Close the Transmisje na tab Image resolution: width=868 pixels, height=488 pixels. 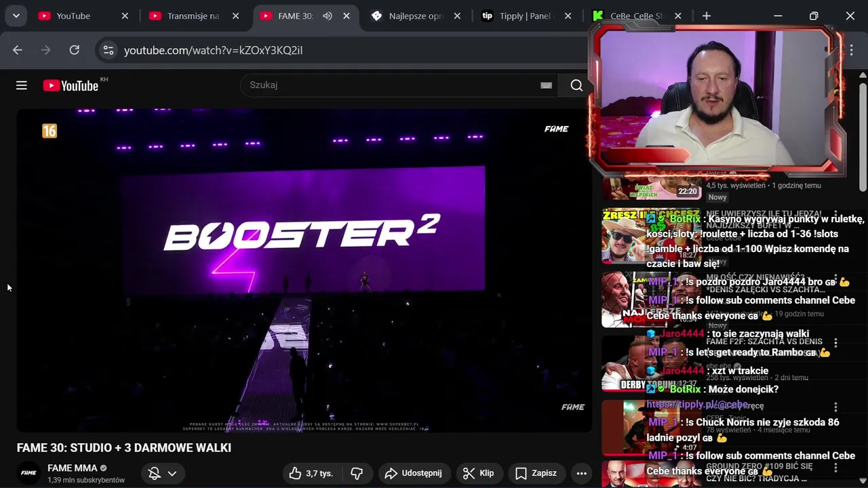[x=235, y=16]
